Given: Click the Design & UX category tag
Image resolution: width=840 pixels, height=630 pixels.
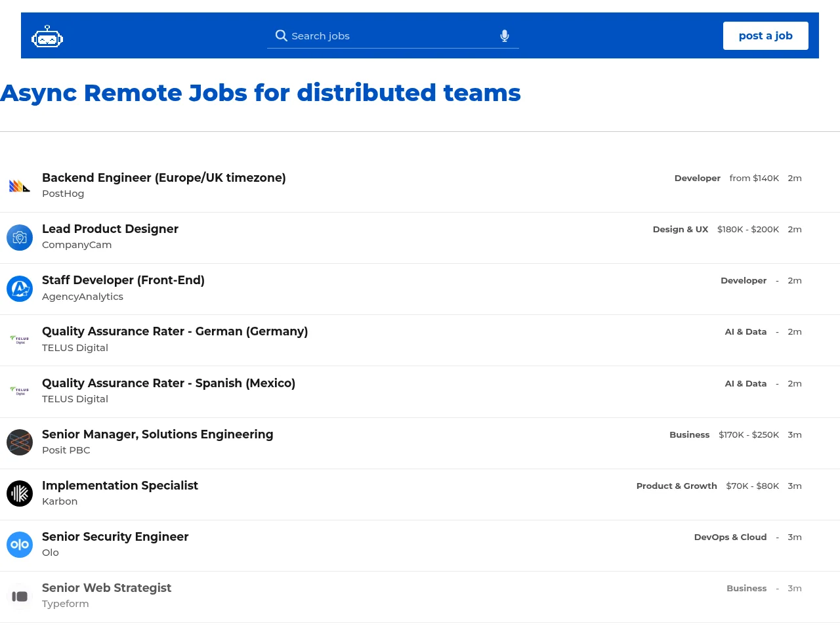Looking at the screenshot, I should (681, 229).
